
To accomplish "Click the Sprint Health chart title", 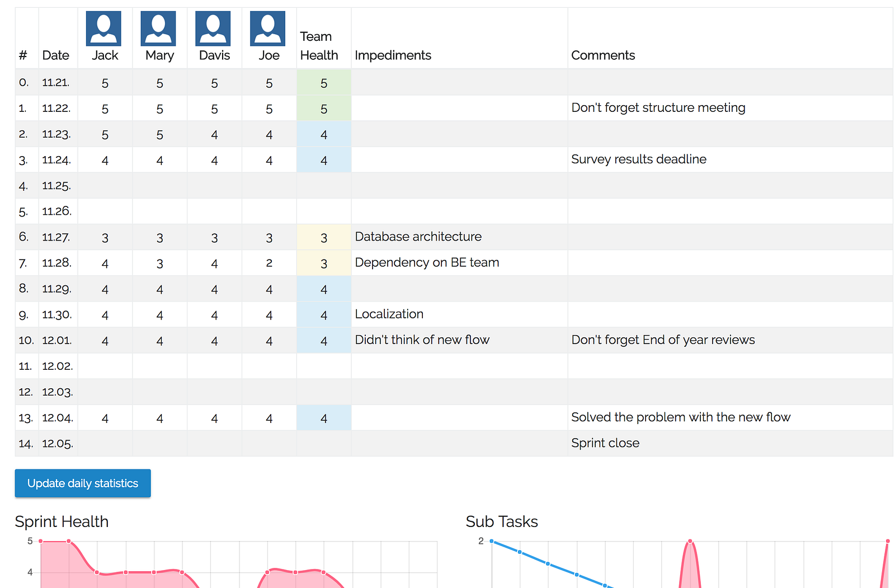I will pyautogui.click(x=62, y=521).
